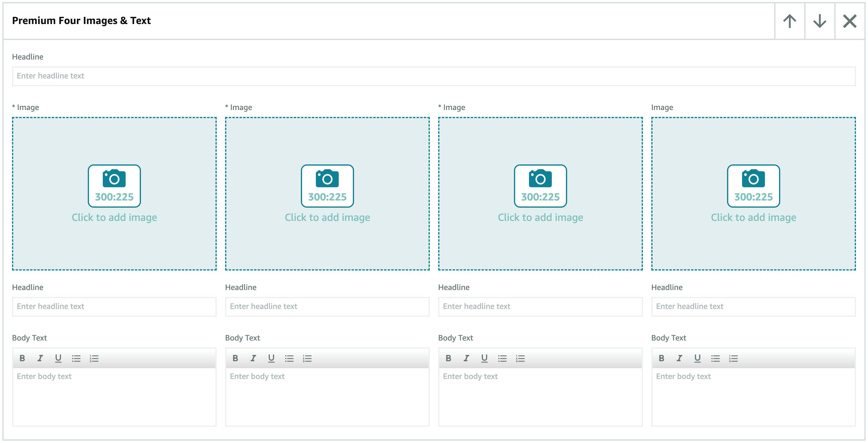Viewport: 868px width, 443px height.
Task: Move module up with arrow icon
Action: (x=789, y=21)
